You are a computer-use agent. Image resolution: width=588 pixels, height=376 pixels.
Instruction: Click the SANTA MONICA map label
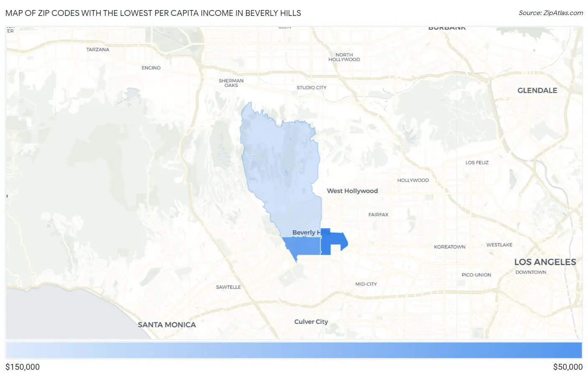167,325
